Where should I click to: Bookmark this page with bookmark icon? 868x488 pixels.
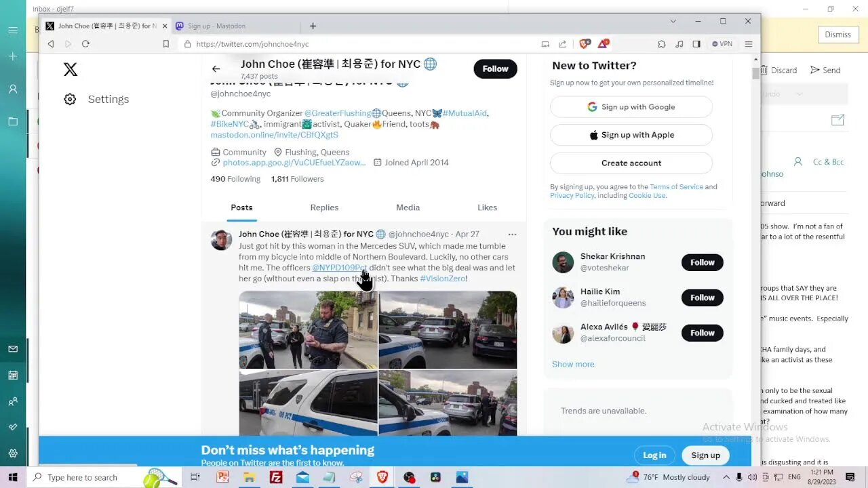pyautogui.click(x=165, y=44)
